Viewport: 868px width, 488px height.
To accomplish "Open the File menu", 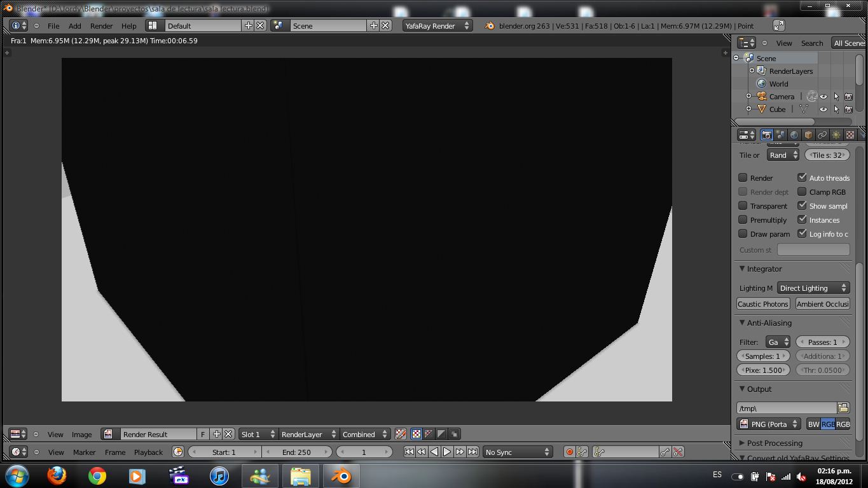I will pyautogui.click(x=53, y=26).
